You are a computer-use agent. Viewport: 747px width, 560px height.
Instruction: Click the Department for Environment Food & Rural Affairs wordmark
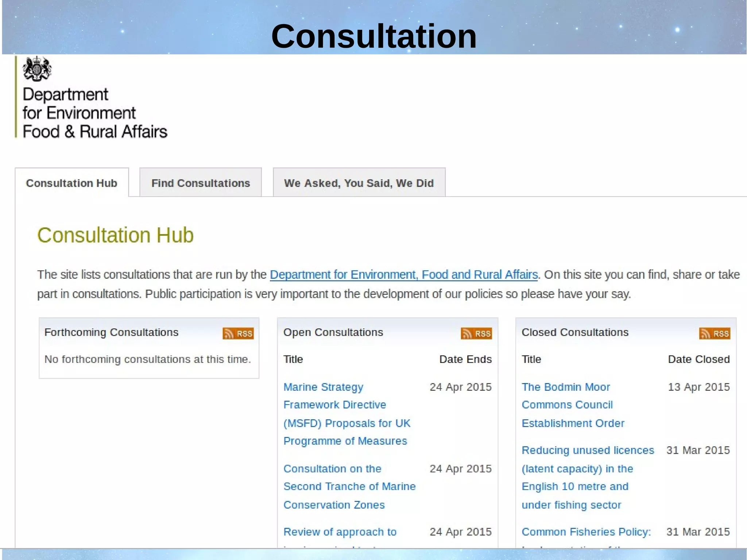[x=95, y=113]
